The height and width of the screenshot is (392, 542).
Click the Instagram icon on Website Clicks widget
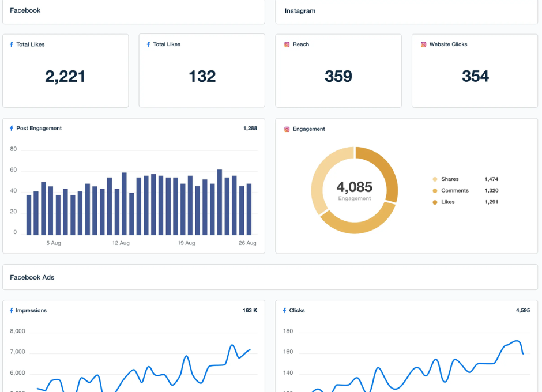click(x=423, y=44)
